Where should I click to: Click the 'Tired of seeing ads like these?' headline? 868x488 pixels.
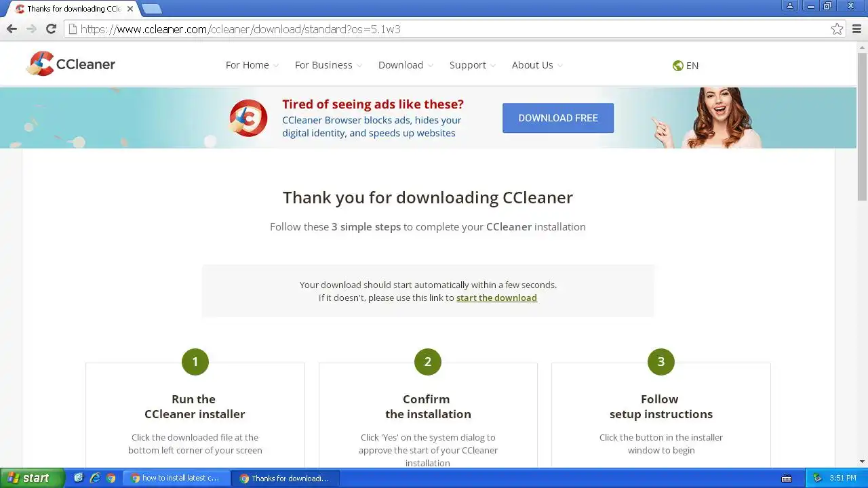coord(373,104)
